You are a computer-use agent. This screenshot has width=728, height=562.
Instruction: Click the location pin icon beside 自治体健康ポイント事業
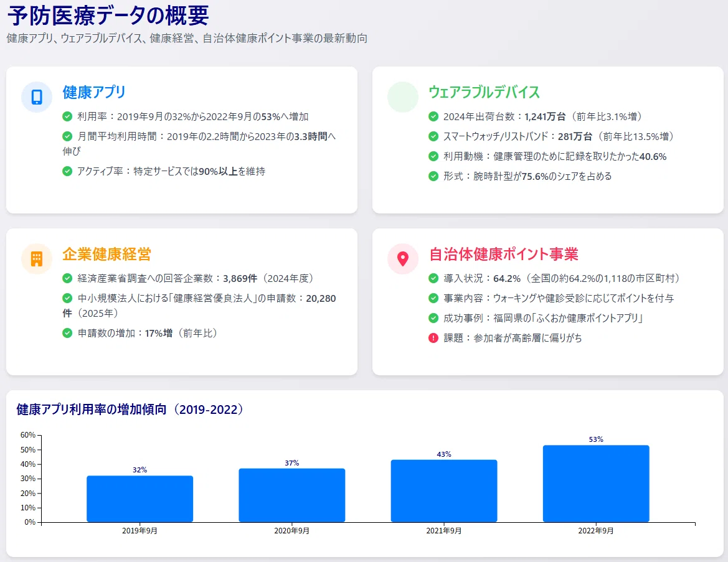click(403, 259)
